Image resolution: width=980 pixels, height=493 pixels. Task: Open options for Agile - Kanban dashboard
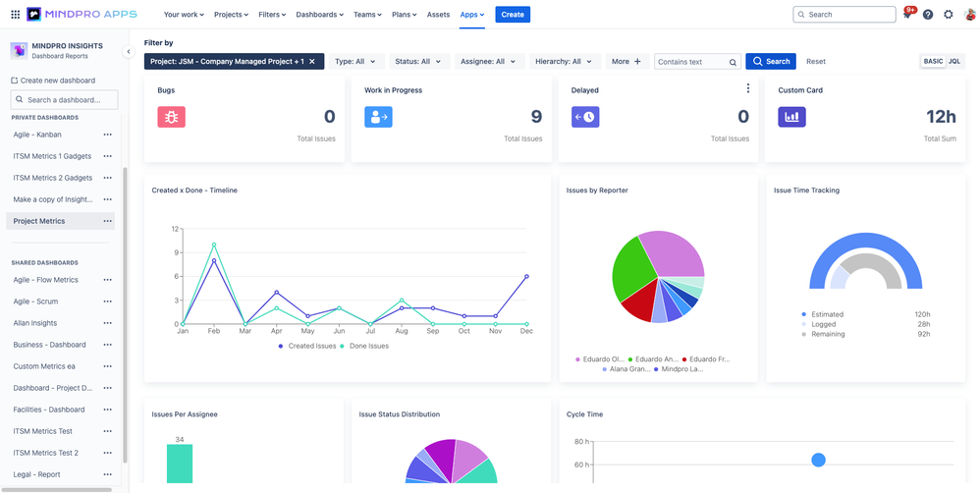(x=107, y=135)
